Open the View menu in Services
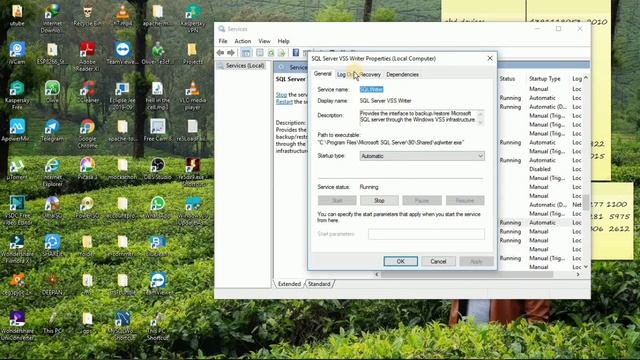640x360 pixels. [264, 41]
